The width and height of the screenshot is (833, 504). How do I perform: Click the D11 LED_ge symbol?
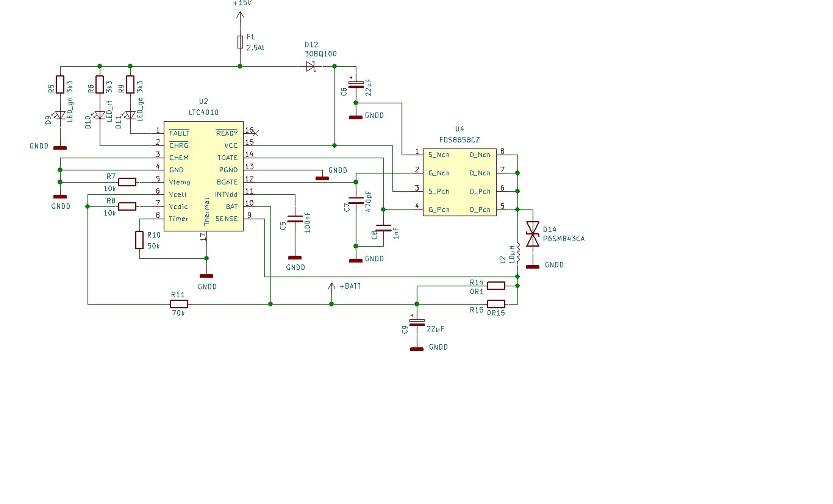click(x=130, y=115)
